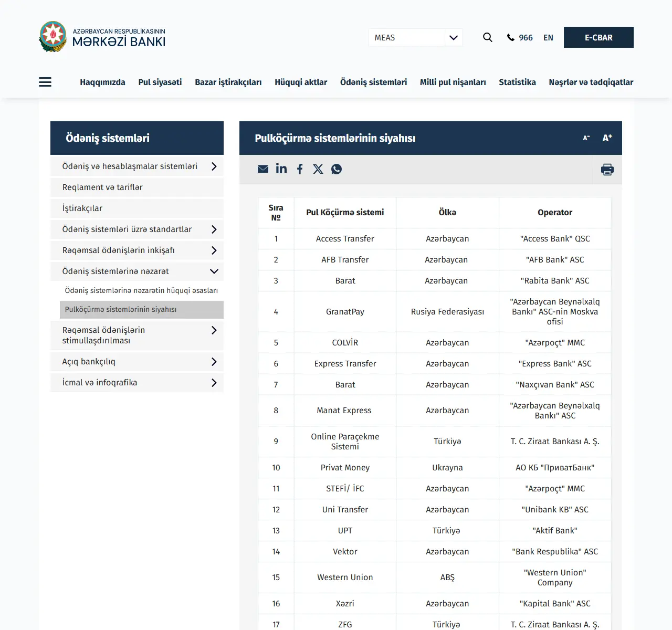This screenshot has height=630, width=672.
Task: Expand Rəqəmsal ödənişlərin stimullaşdırılması chevron
Action: (x=214, y=330)
